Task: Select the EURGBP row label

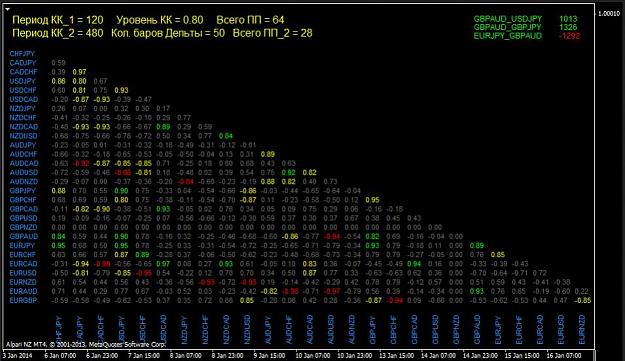Action: 23,300
